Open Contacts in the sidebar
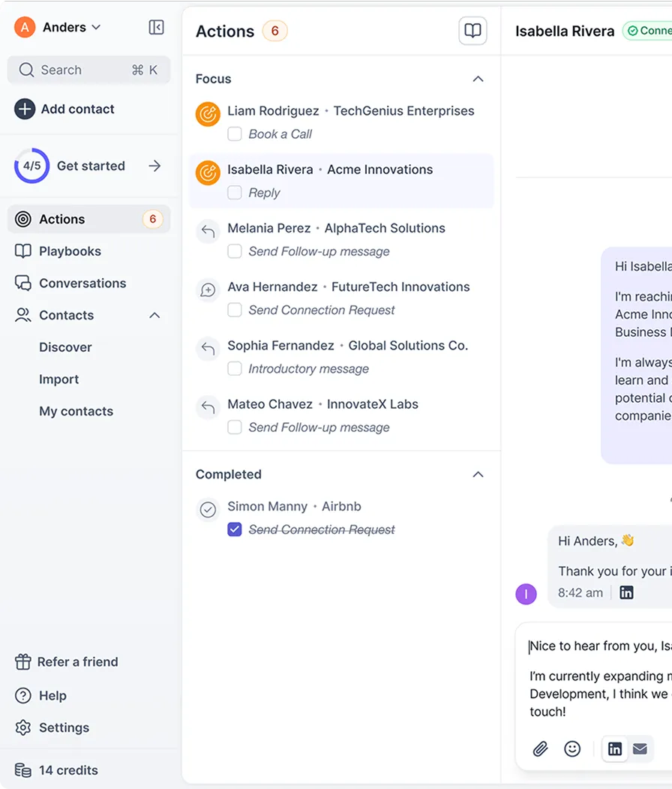 [x=89, y=316]
